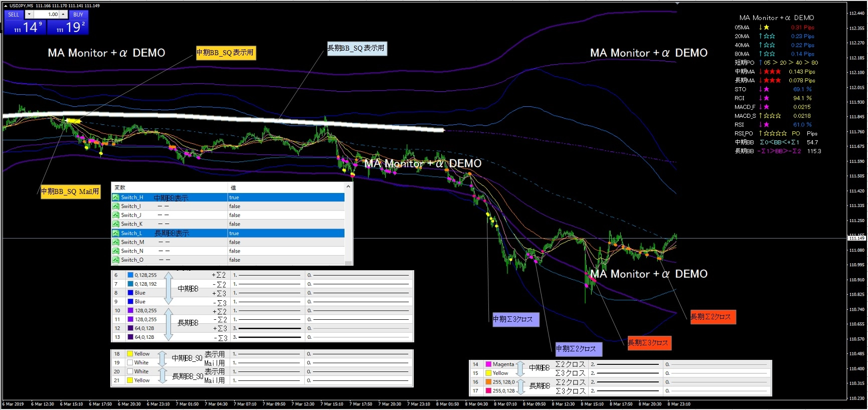
Task: Click the BUY button
Action: (x=78, y=15)
